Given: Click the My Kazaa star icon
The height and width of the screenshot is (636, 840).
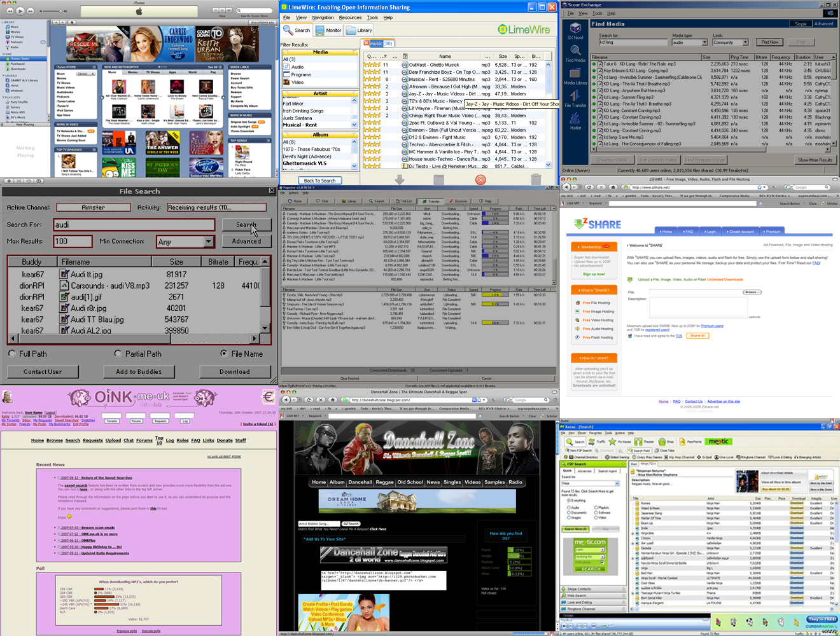Looking at the screenshot, I should (x=613, y=441).
